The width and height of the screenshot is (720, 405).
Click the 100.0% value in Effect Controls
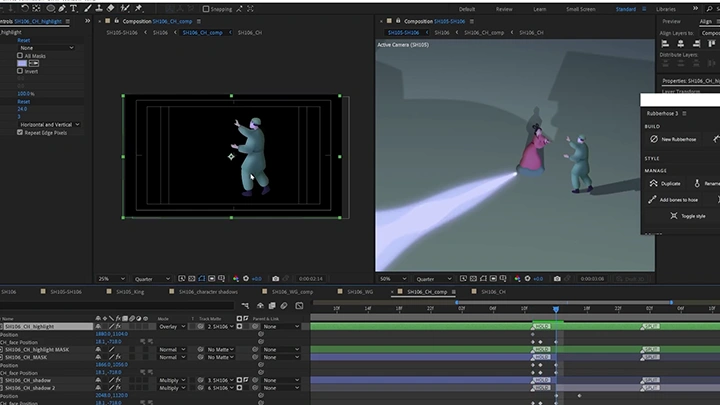26,94
